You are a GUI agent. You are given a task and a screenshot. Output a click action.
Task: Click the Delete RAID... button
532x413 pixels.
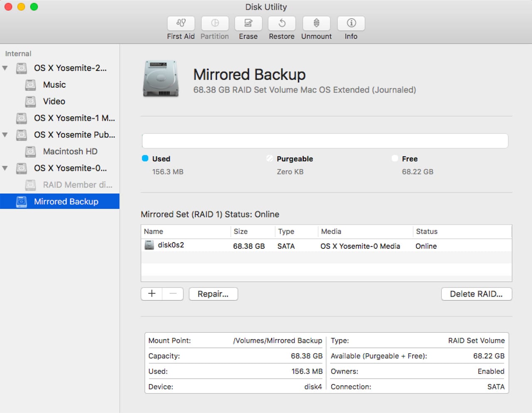476,294
